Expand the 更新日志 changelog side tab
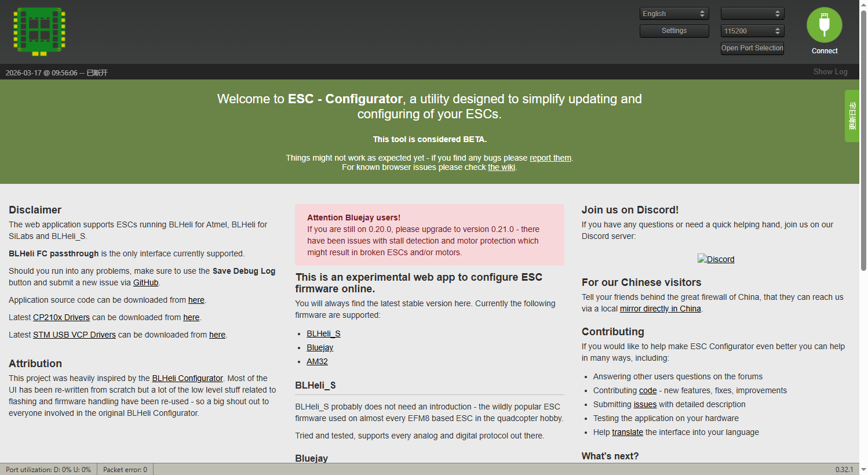This screenshot has height=475, width=868. tap(852, 115)
